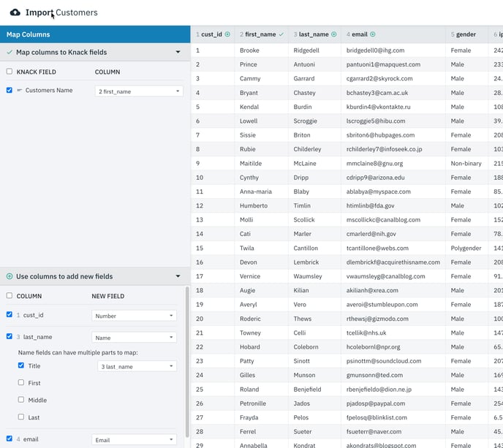Click the email dlembrickf@acquirethisname.com
The height and width of the screenshot is (448, 503).
coord(393,262)
